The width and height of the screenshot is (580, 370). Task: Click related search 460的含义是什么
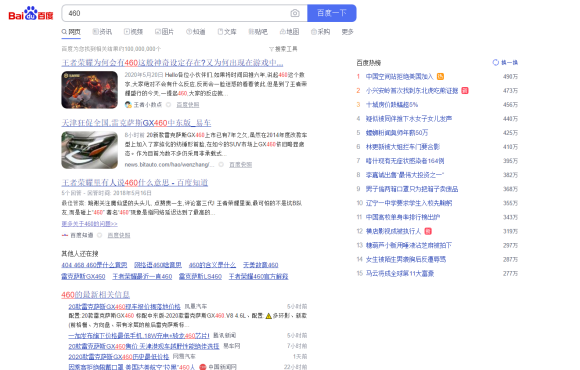point(212,265)
